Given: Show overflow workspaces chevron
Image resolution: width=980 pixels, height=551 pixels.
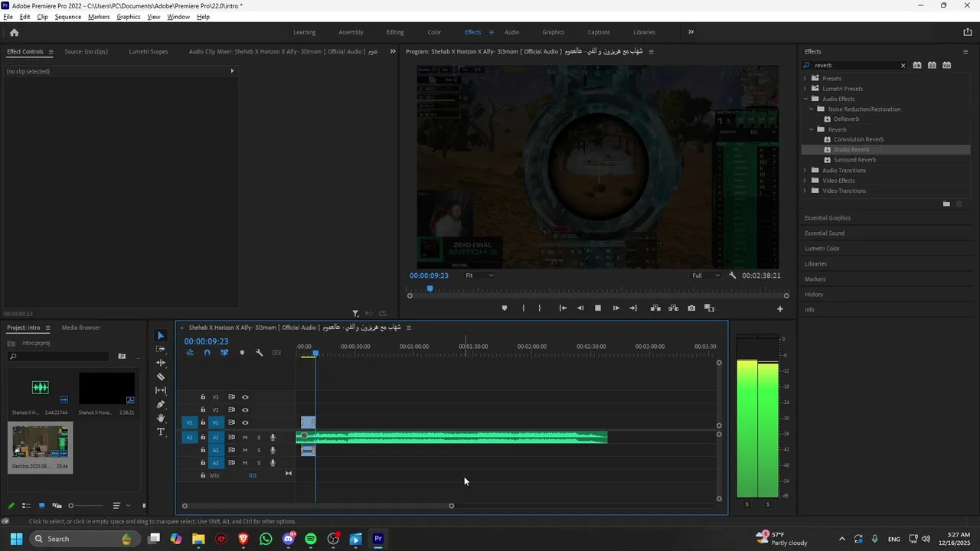Looking at the screenshot, I should 691,32.
